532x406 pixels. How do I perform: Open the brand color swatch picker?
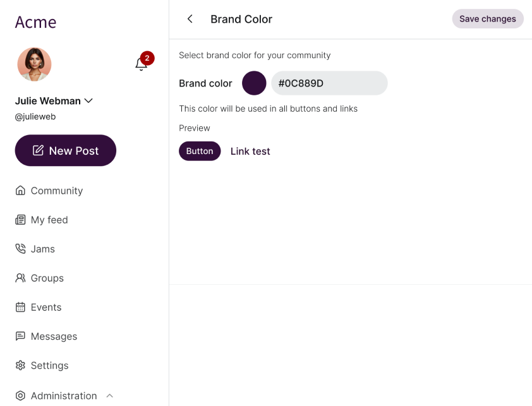click(x=254, y=83)
